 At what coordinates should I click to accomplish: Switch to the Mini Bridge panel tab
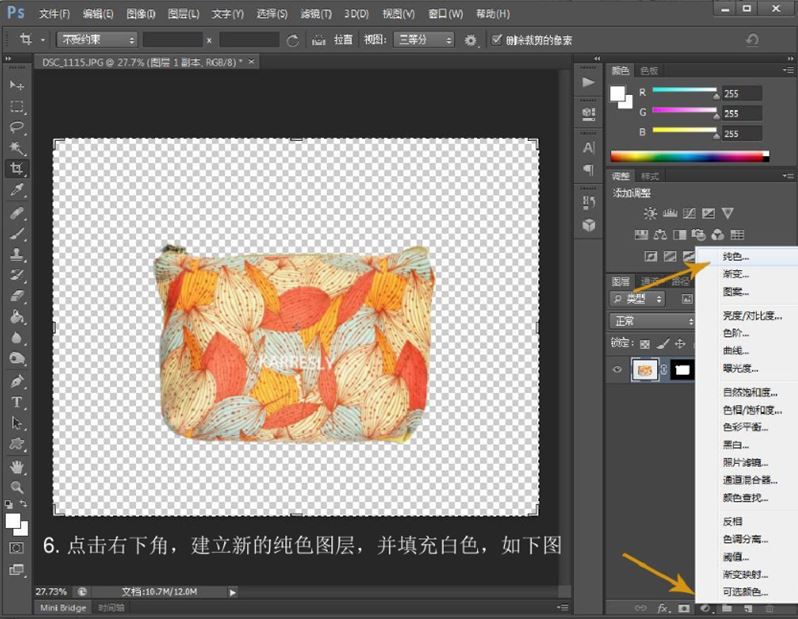62,607
